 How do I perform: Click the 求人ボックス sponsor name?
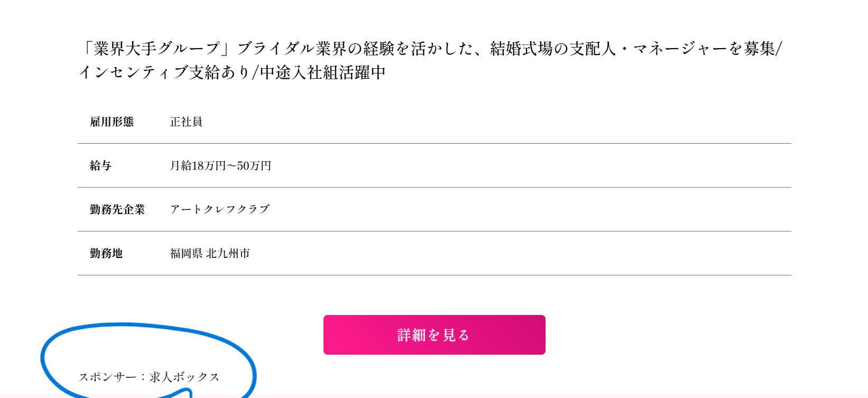(184, 377)
